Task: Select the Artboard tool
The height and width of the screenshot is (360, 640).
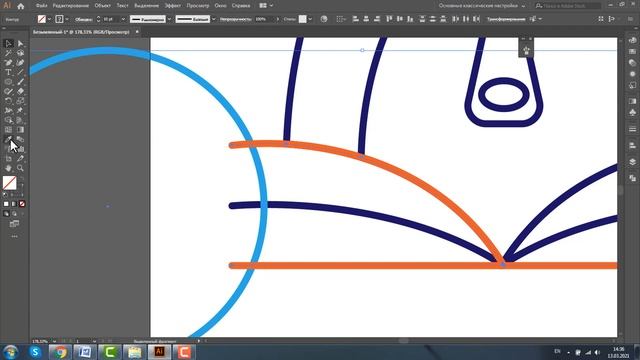Action: click(8, 158)
